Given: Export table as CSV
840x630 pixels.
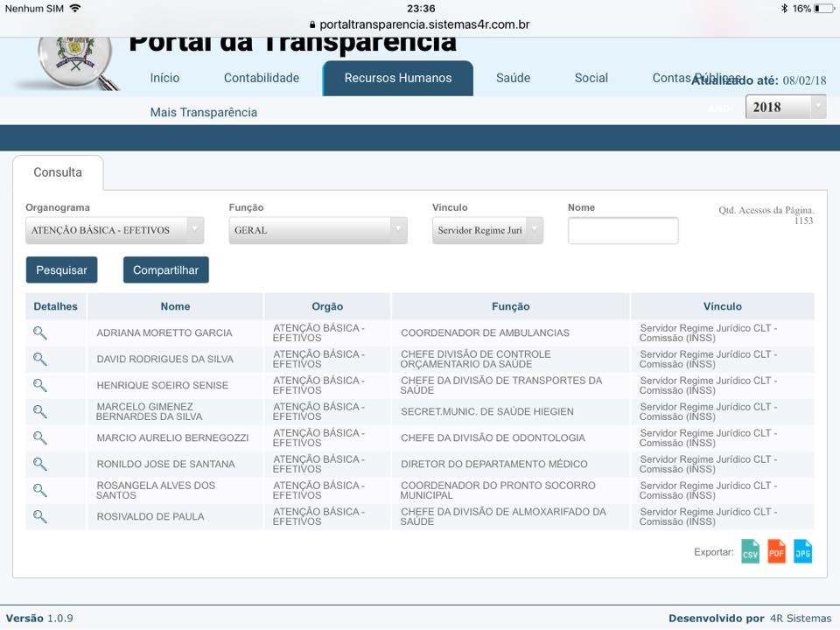Looking at the screenshot, I should [x=750, y=551].
